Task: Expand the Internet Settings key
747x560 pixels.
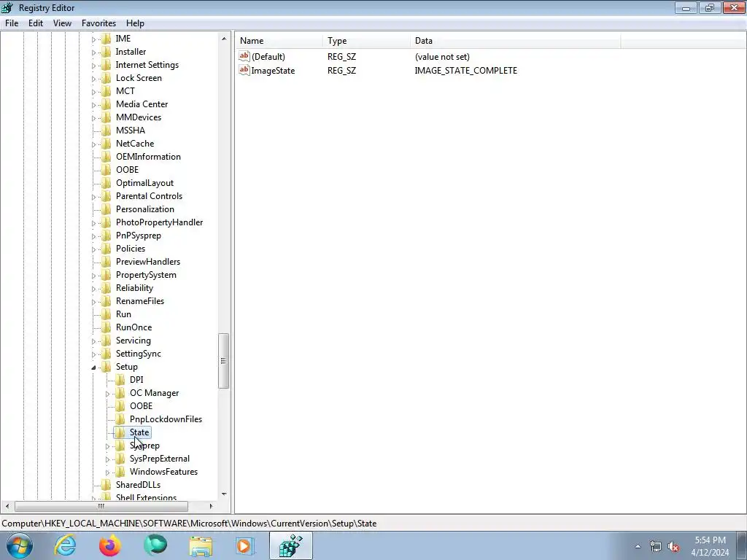Action: pyautogui.click(x=93, y=66)
